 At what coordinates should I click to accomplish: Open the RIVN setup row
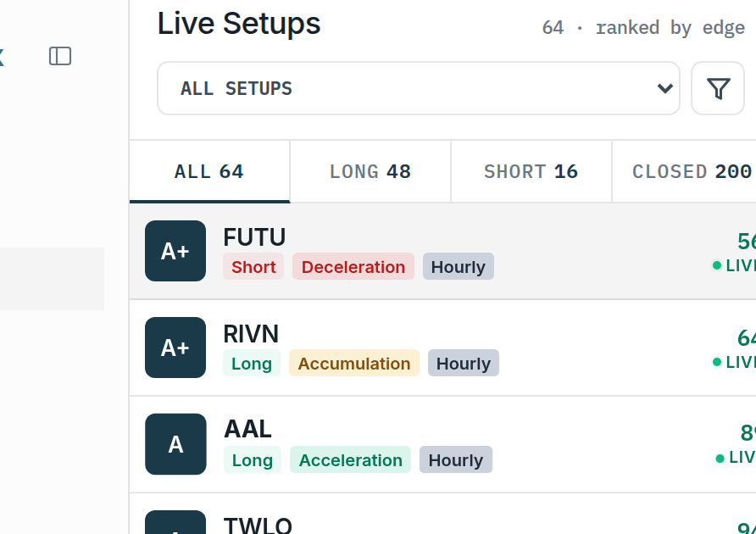click(x=442, y=348)
